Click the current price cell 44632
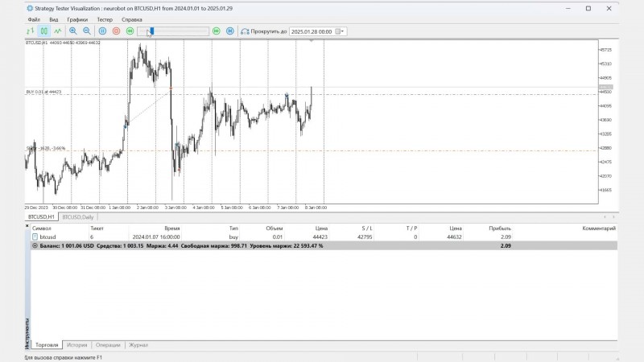Image resolution: width=644 pixels, height=362 pixels. coord(454,237)
